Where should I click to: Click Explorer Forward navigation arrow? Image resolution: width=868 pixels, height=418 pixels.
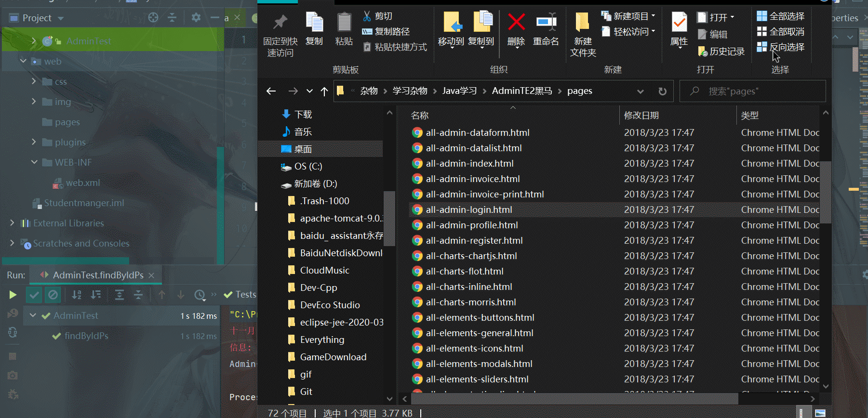click(x=293, y=91)
